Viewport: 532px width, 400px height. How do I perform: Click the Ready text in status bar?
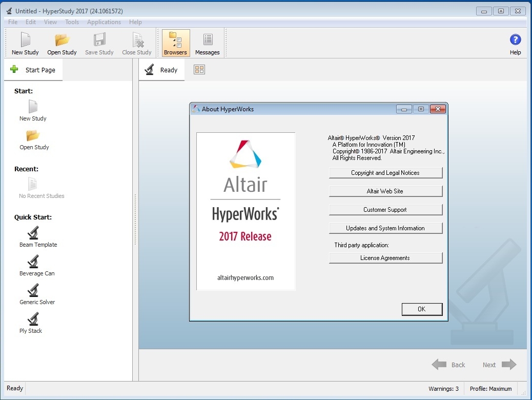click(15, 388)
